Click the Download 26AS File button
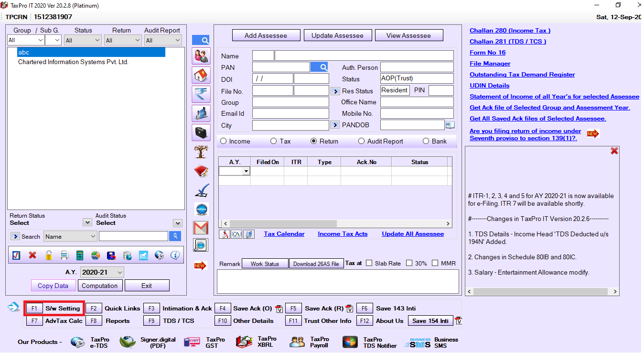The image size is (644, 354). click(316, 264)
